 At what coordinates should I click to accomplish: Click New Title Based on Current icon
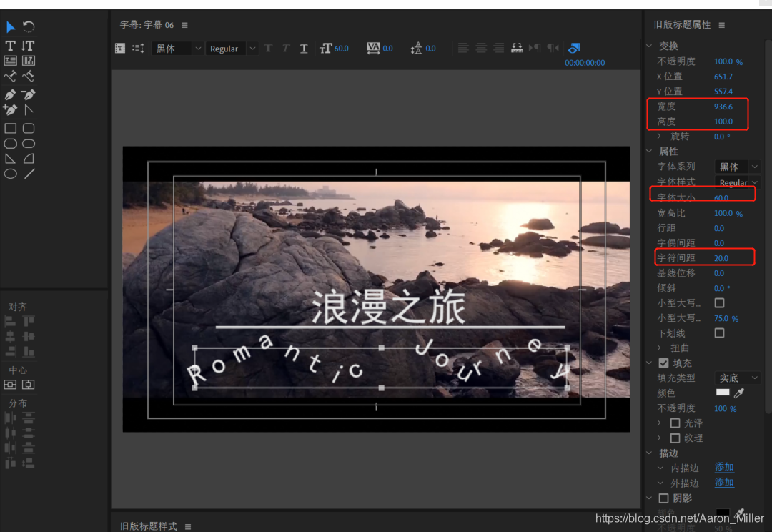click(120, 49)
